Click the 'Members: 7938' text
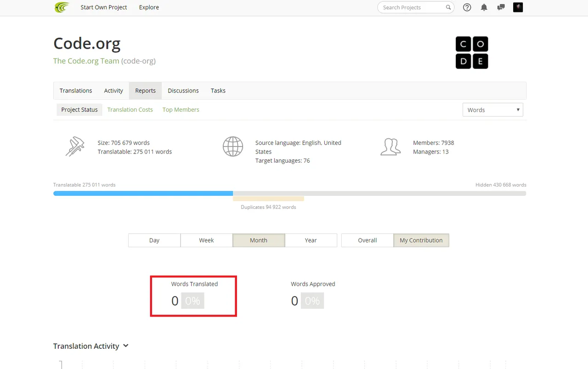This screenshot has height=369, width=588. [433, 143]
